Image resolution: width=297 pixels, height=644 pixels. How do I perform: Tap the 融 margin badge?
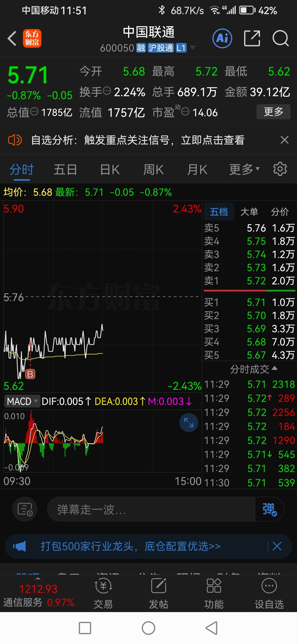pyautogui.click(x=141, y=48)
